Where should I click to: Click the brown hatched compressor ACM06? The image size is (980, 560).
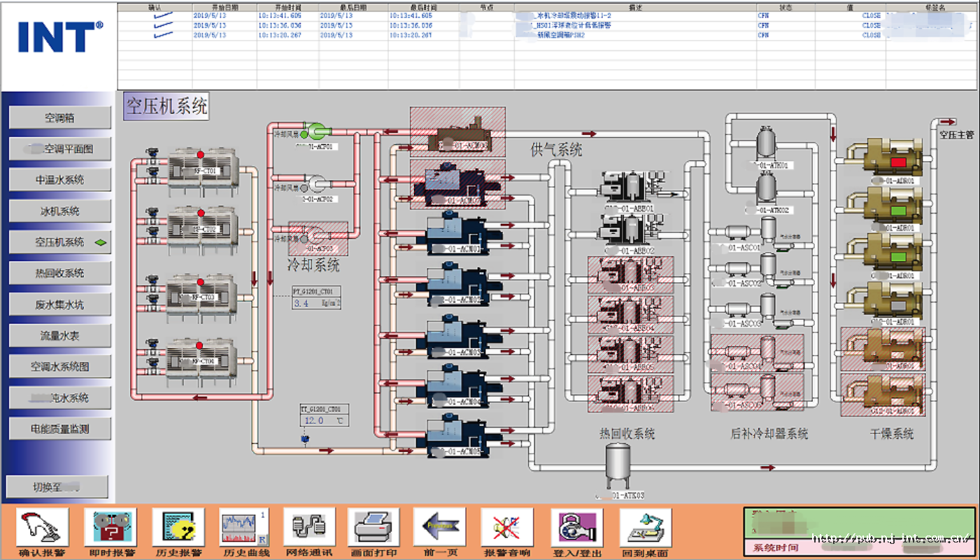coord(457,132)
